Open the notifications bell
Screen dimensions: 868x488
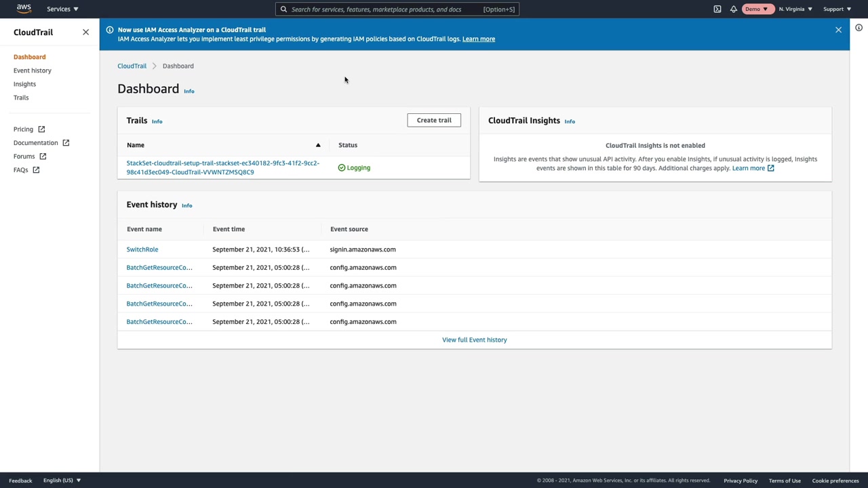pyautogui.click(x=734, y=9)
